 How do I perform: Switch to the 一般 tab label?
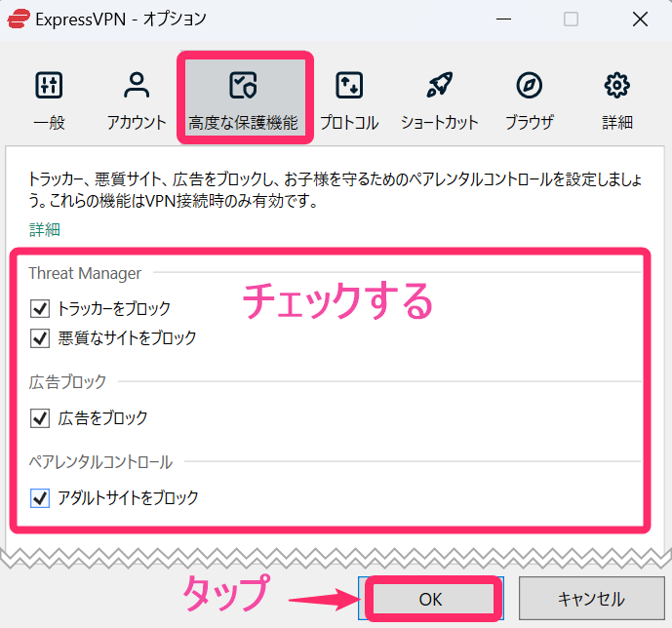coord(49,123)
